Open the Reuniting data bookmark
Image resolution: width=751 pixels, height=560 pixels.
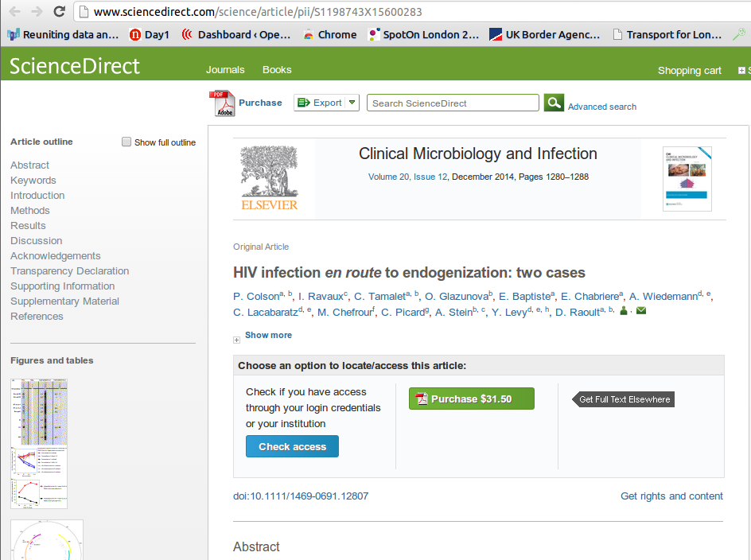tap(63, 34)
